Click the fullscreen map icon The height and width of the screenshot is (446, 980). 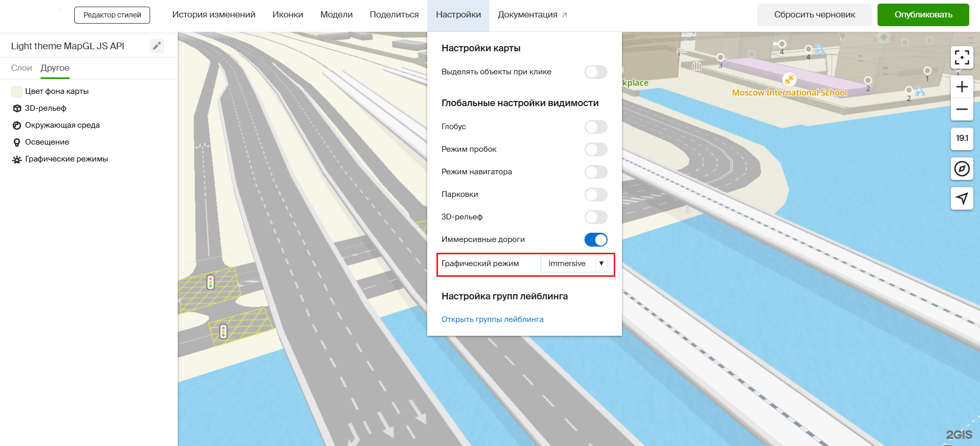(962, 57)
